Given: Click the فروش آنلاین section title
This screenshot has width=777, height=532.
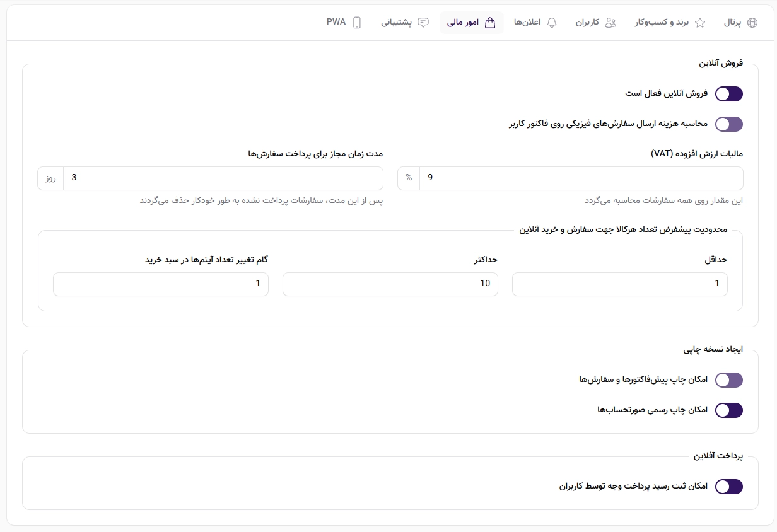Looking at the screenshot, I should pos(721,63).
